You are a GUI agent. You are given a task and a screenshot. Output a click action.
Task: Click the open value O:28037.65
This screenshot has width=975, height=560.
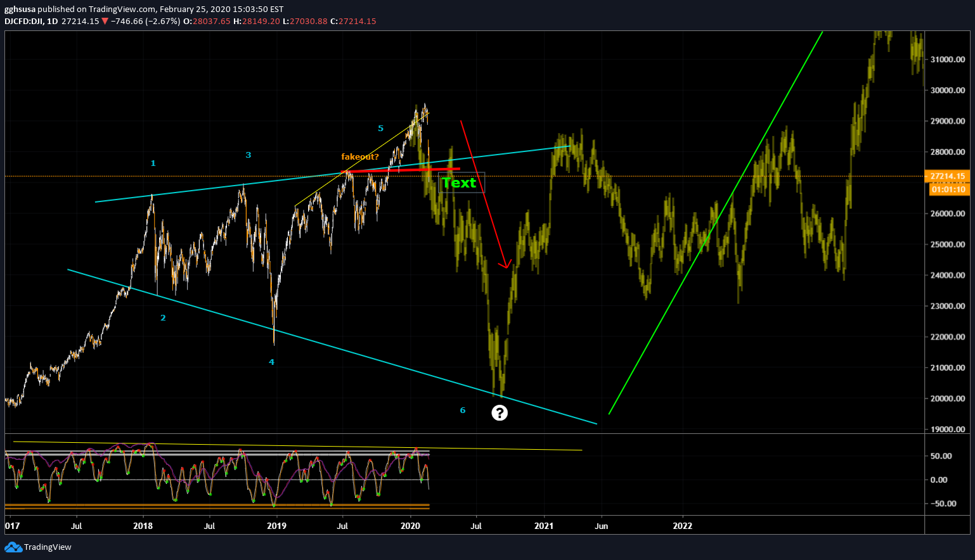click(x=207, y=21)
